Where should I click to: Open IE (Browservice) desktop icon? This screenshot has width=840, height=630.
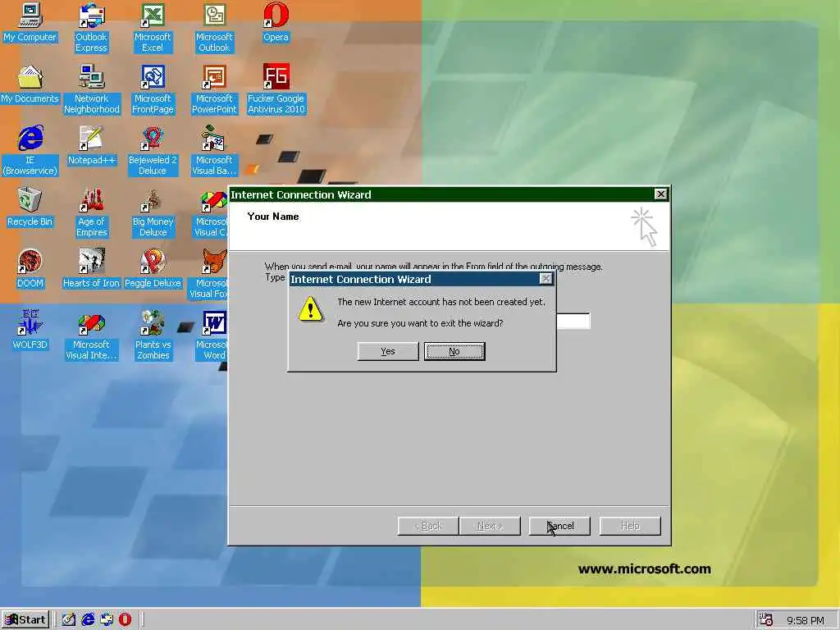click(x=30, y=151)
